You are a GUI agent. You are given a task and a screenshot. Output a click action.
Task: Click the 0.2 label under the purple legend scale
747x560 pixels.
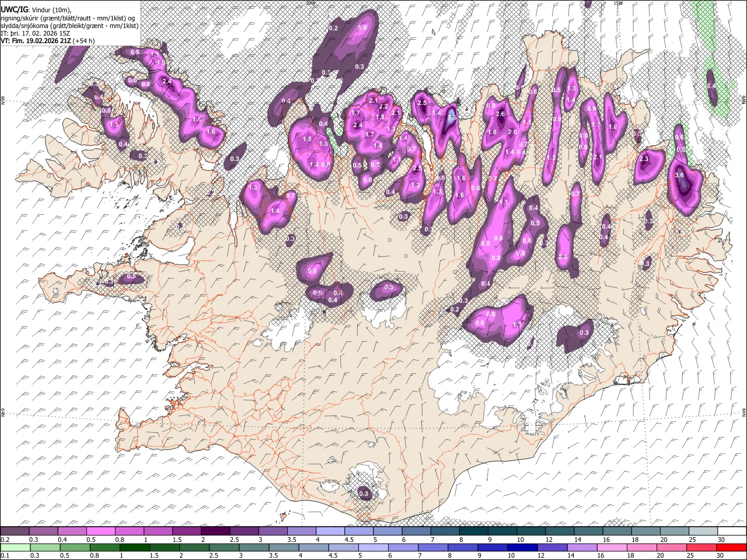(x=4, y=539)
